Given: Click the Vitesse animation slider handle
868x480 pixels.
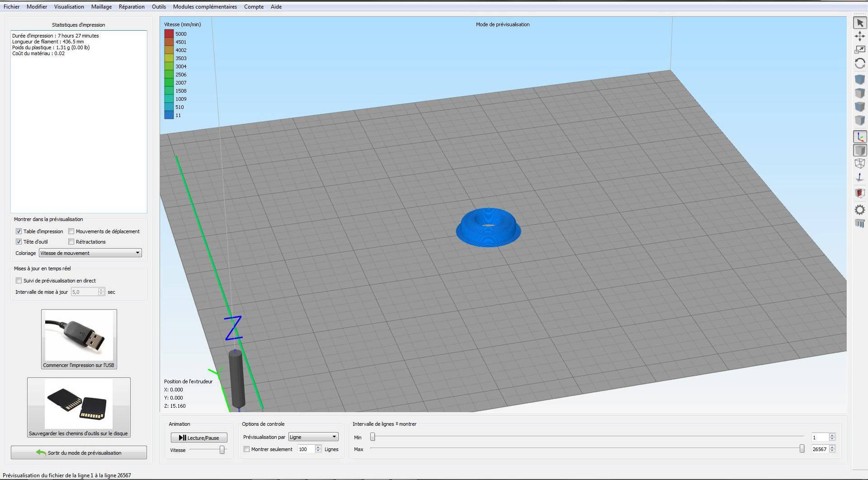Looking at the screenshot, I should click(x=222, y=450).
